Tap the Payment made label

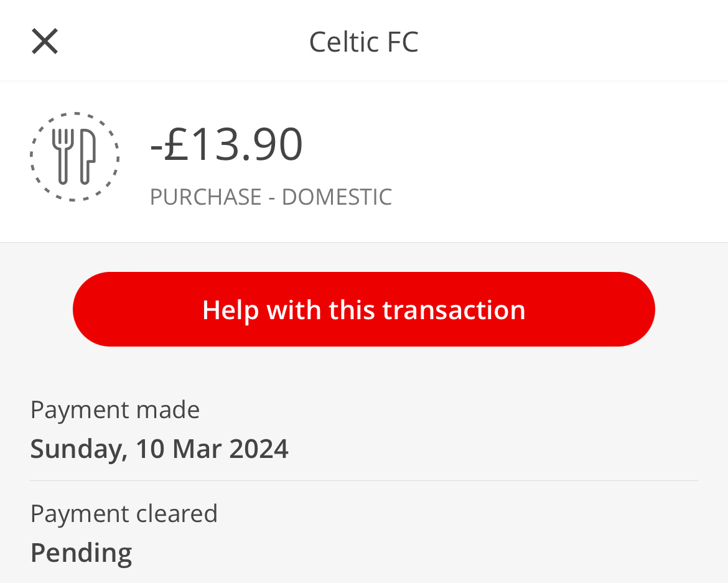point(114,410)
